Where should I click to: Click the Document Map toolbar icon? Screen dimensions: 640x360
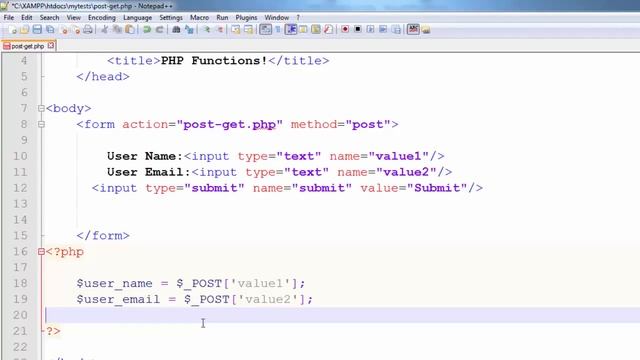click(x=316, y=29)
